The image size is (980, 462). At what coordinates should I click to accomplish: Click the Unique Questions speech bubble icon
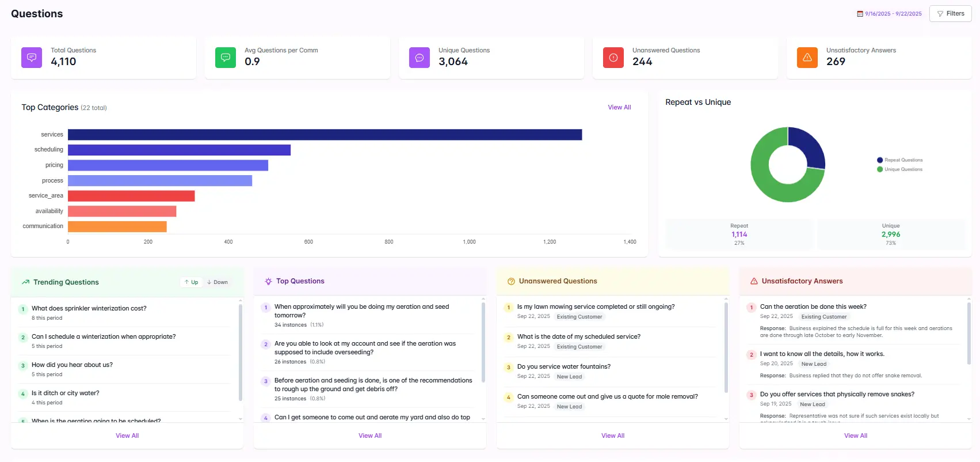click(420, 58)
